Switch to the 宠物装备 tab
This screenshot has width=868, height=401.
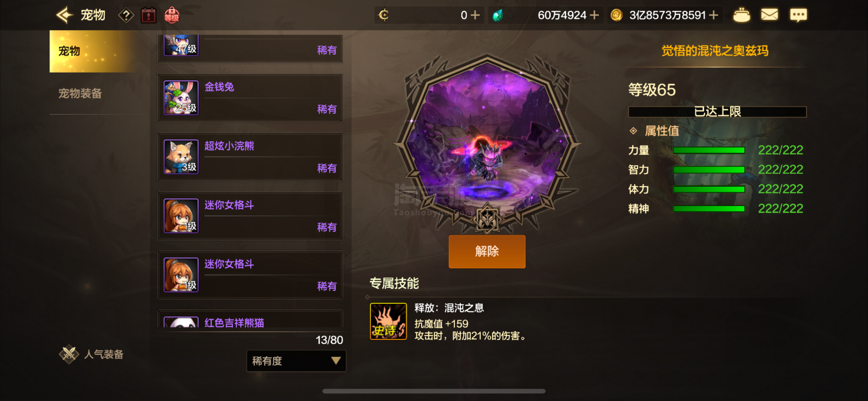(80, 93)
